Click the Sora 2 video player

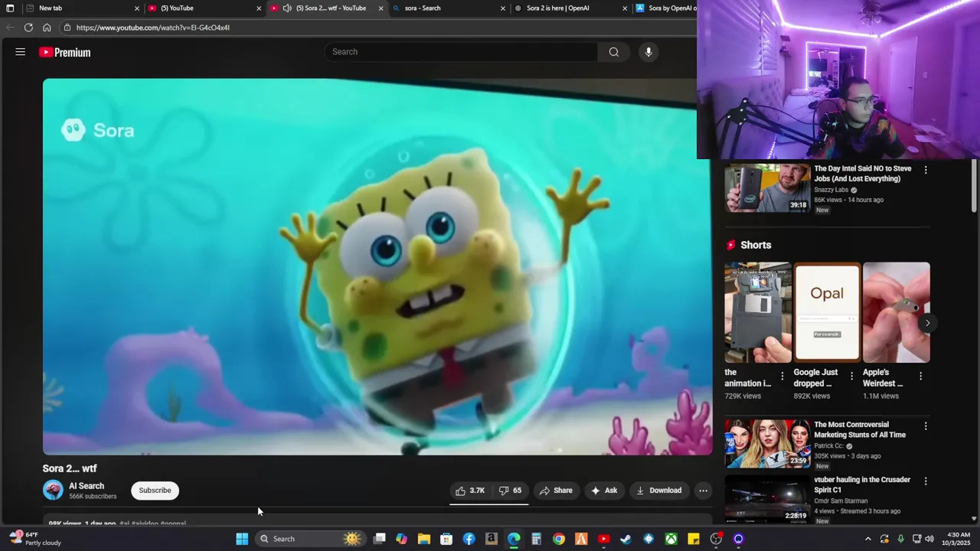(377, 266)
